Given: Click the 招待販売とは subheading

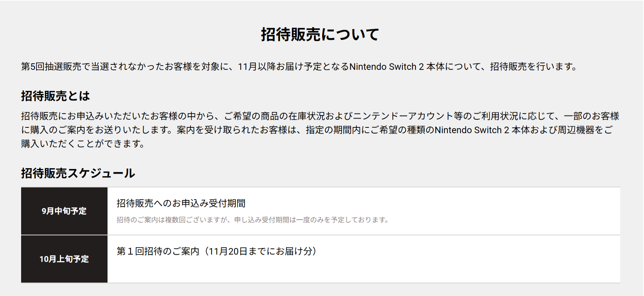Looking at the screenshot, I should (55, 96).
